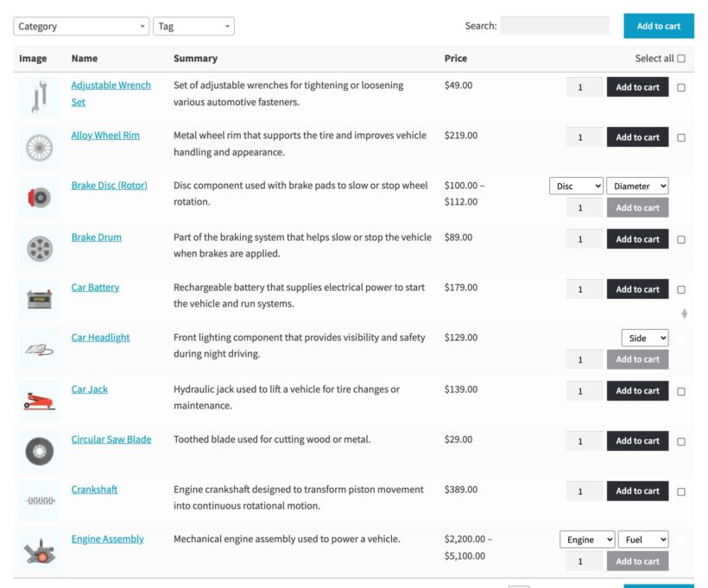708x588 pixels.
Task: Click the blue Add to cart button at top
Action: pyautogui.click(x=659, y=26)
